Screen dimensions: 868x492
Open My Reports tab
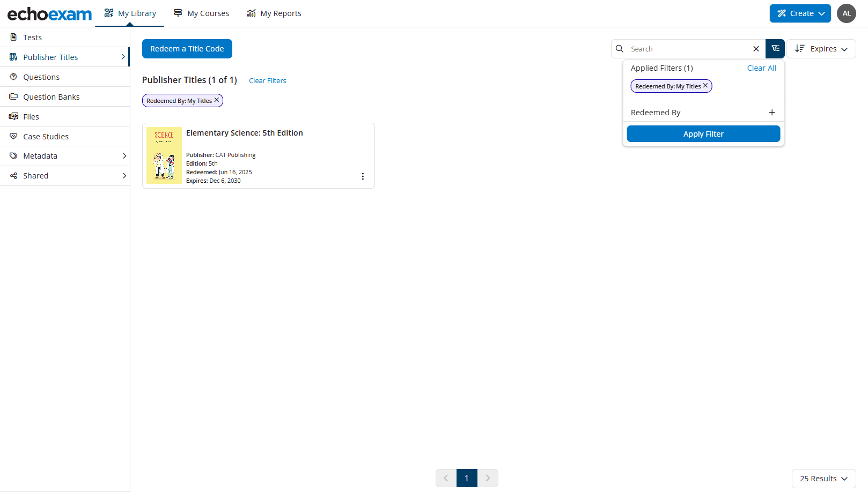(x=274, y=13)
